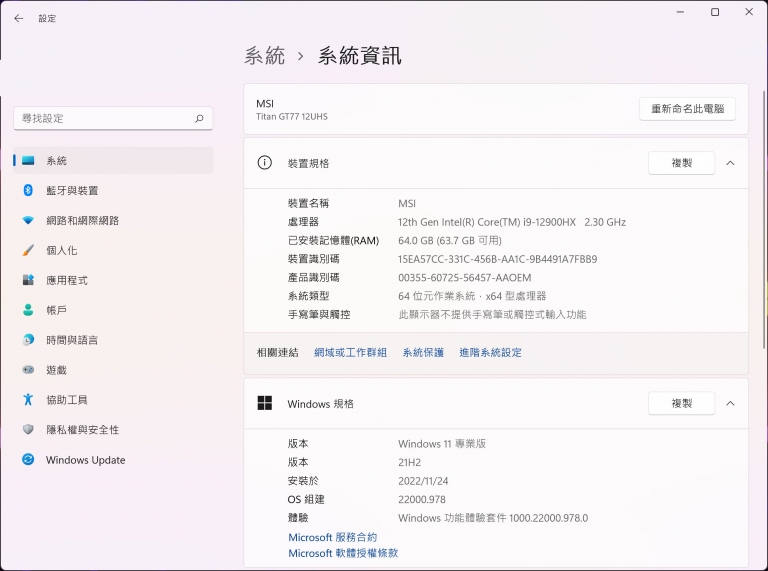The height and width of the screenshot is (571, 768).
Task: Click the Windows logo beside Windows 規格
Action: coord(264,403)
